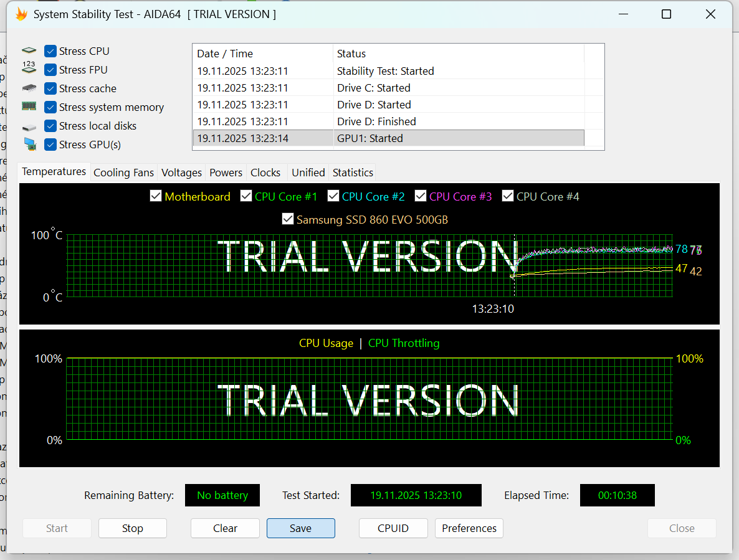Click the system memory RAM icon
Viewport: 739px width, 560px height.
pyautogui.click(x=29, y=107)
